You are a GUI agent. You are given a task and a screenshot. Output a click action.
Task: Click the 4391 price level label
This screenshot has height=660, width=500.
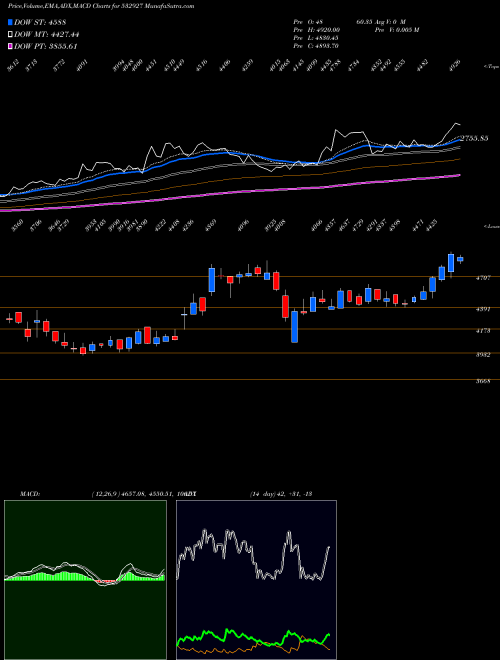coord(483,309)
